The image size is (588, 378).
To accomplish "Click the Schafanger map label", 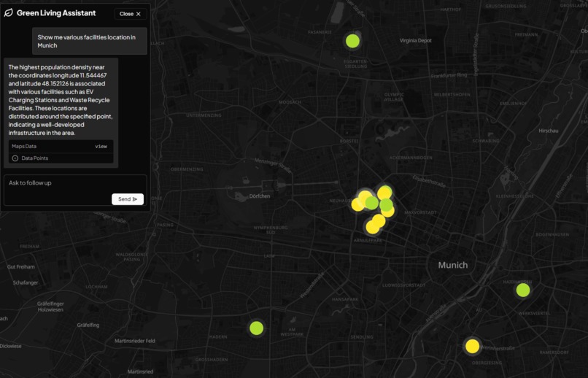I will 26,282.
